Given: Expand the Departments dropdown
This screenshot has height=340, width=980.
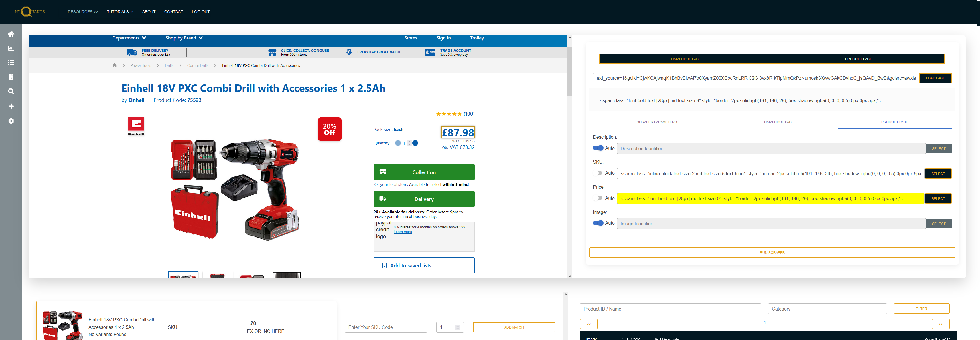Looking at the screenshot, I should click(x=129, y=38).
